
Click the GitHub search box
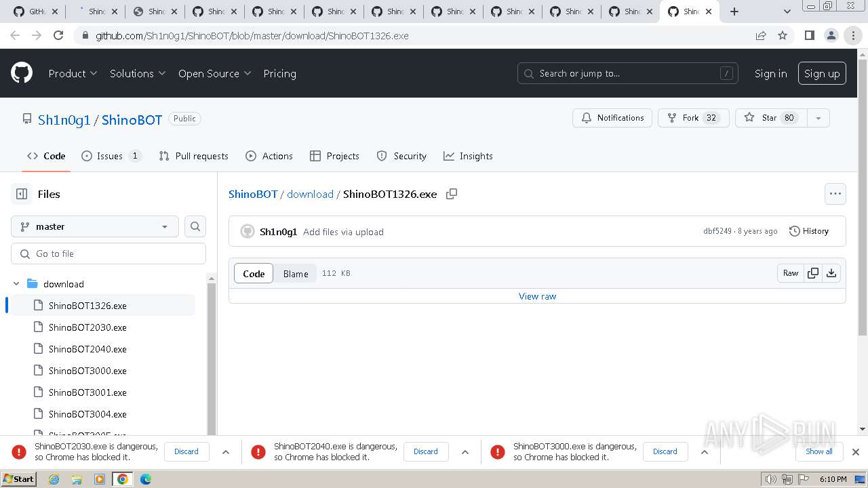(629, 73)
